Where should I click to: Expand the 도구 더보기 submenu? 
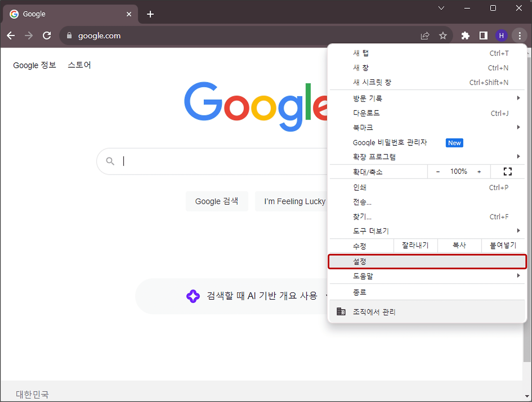point(427,231)
